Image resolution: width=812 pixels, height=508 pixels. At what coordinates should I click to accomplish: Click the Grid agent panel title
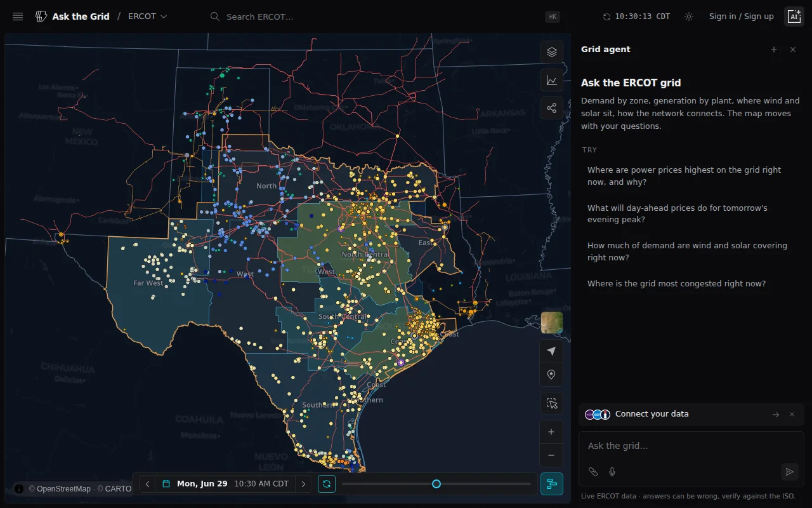coord(606,50)
